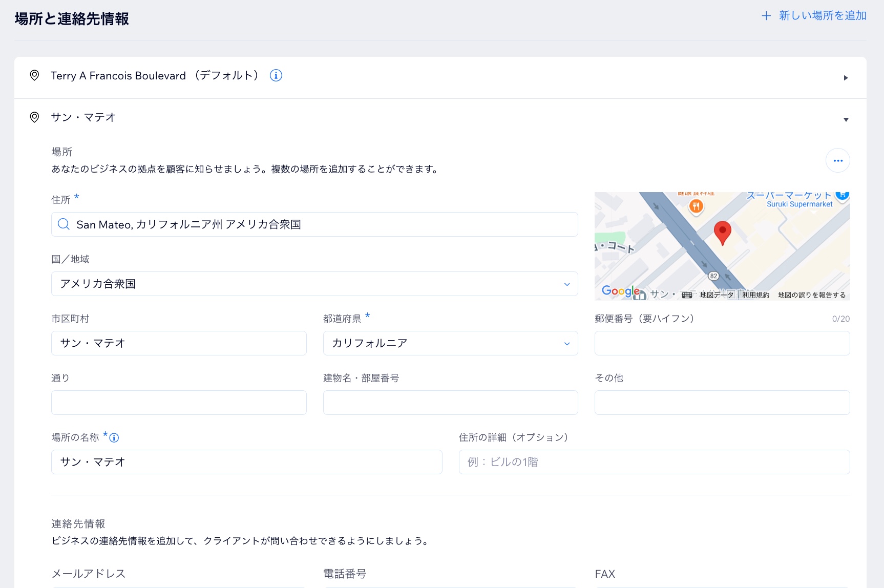Click the Suruki Supermarket label on map
Screen dimensions: 884x588
click(x=799, y=204)
